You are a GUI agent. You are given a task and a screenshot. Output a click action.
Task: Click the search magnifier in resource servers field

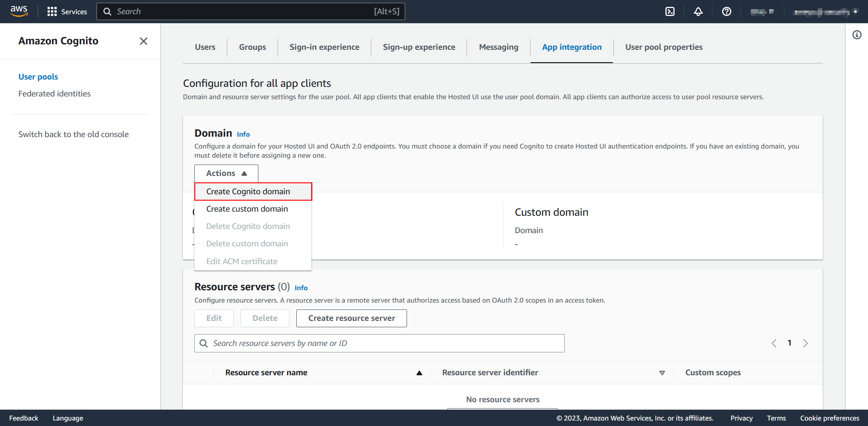pos(204,343)
